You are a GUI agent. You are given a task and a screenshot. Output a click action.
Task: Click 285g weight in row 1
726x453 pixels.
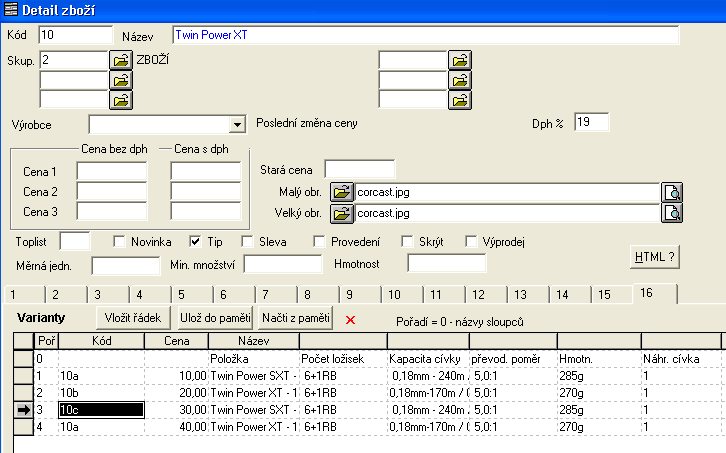click(599, 376)
